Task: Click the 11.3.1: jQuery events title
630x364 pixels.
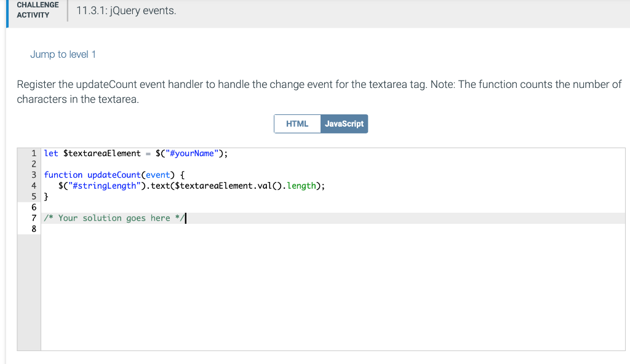Action: [x=126, y=10]
